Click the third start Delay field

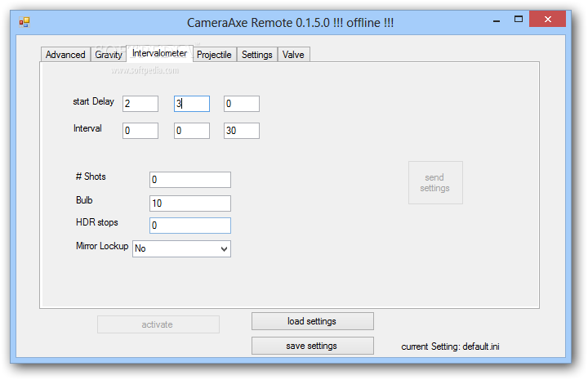tap(242, 104)
